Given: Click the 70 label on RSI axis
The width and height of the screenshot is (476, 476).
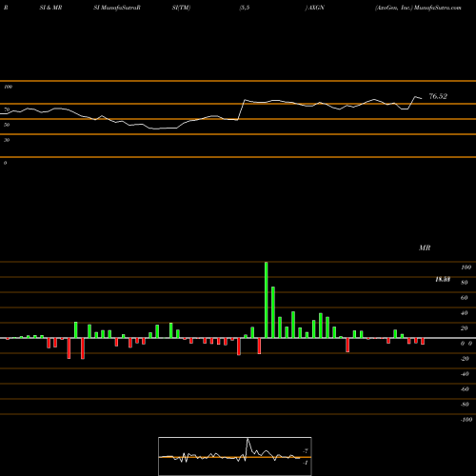Looking at the screenshot, I should (x=7, y=109).
